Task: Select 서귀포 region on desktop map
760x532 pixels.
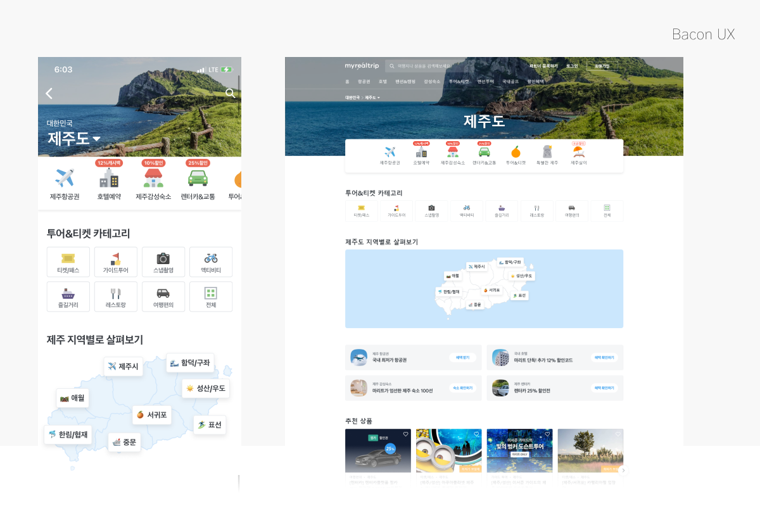Action: coord(491,290)
